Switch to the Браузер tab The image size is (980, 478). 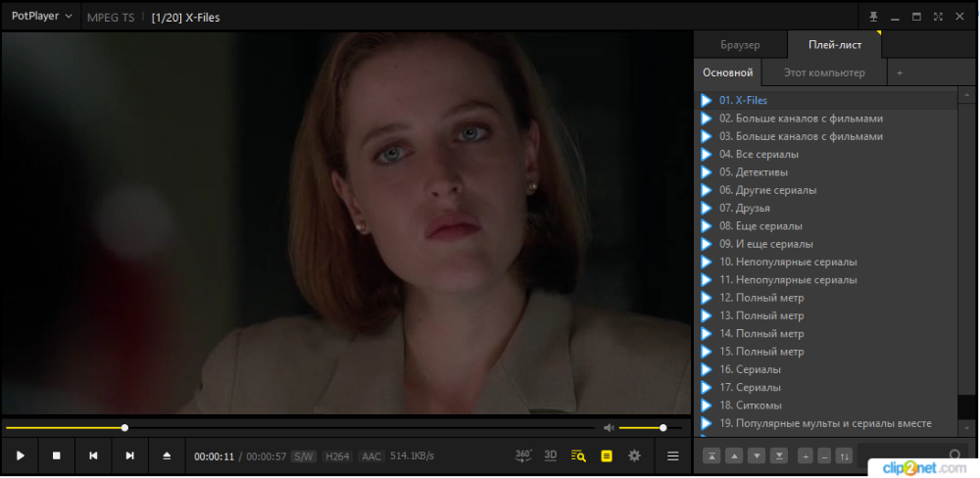tap(740, 45)
